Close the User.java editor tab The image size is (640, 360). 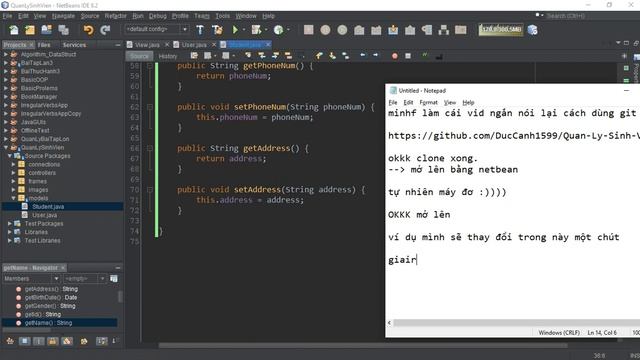click(213, 44)
